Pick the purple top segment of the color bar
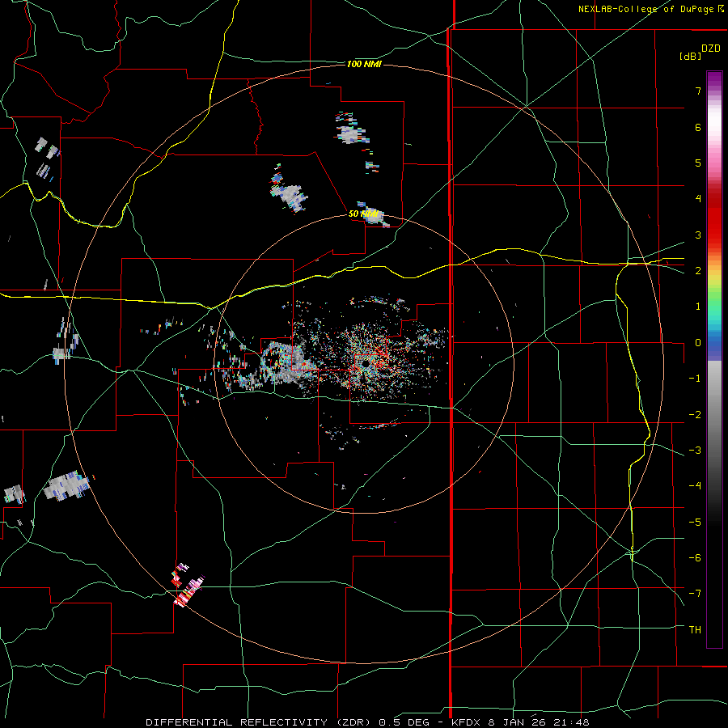The image size is (728, 728). pyautogui.click(x=714, y=80)
